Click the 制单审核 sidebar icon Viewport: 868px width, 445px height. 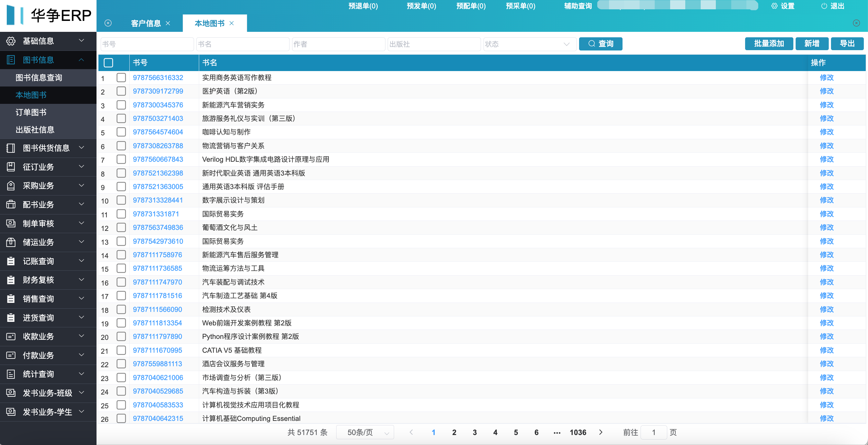[x=11, y=223]
